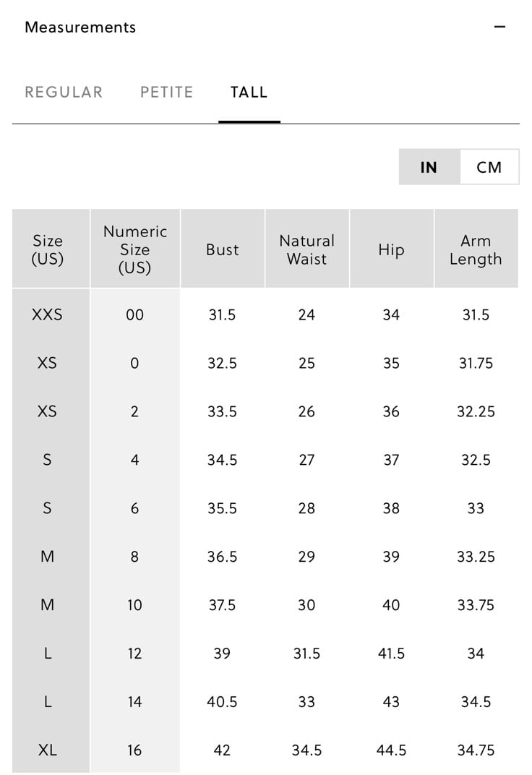Toggle units to CM

(x=489, y=167)
